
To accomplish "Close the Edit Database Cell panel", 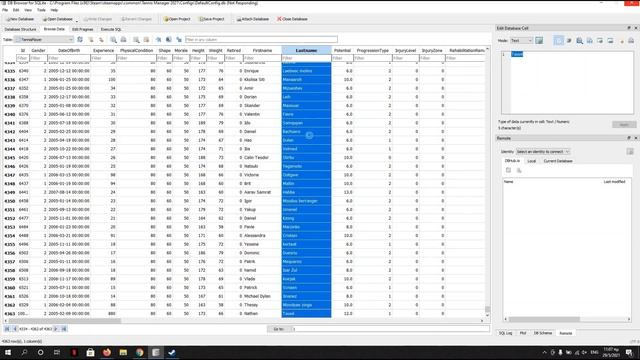I will 636,28.
